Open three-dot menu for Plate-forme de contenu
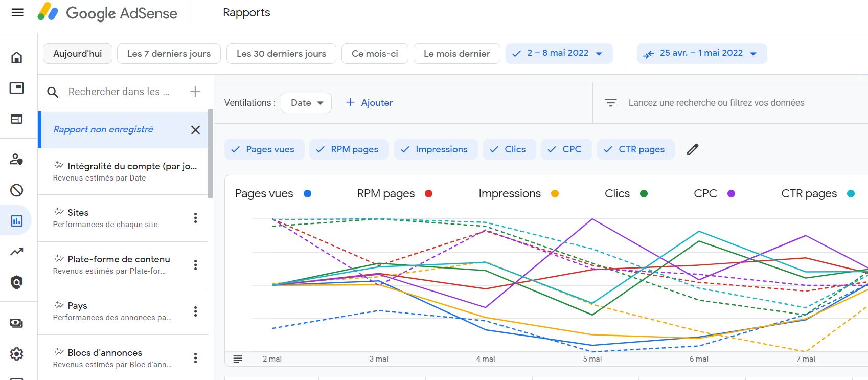The height and width of the screenshot is (380, 868). click(x=195, y=265)
